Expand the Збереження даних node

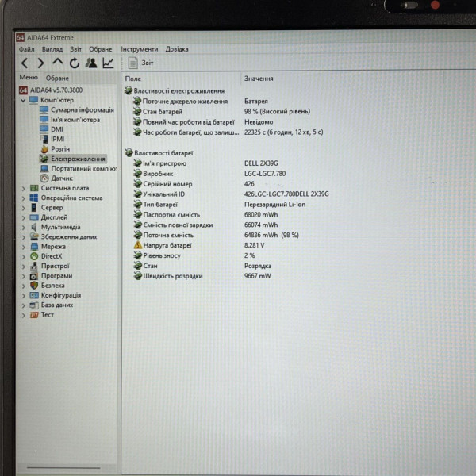pos(23,237)
